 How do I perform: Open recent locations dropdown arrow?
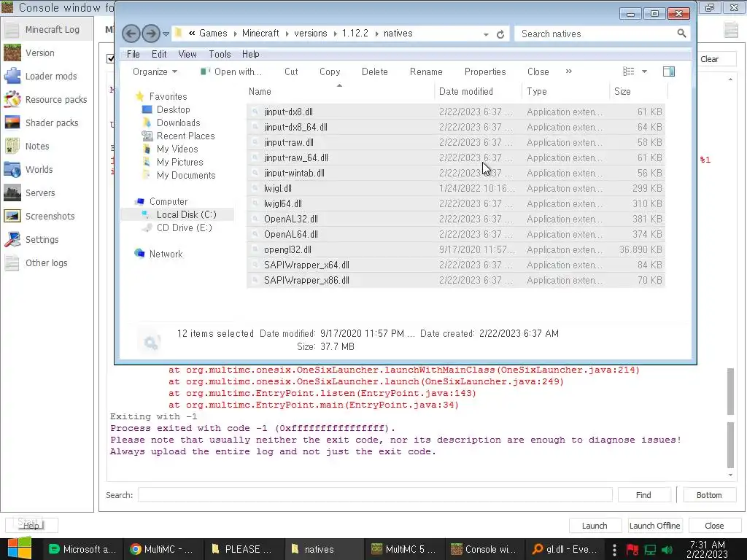[166, 34]
